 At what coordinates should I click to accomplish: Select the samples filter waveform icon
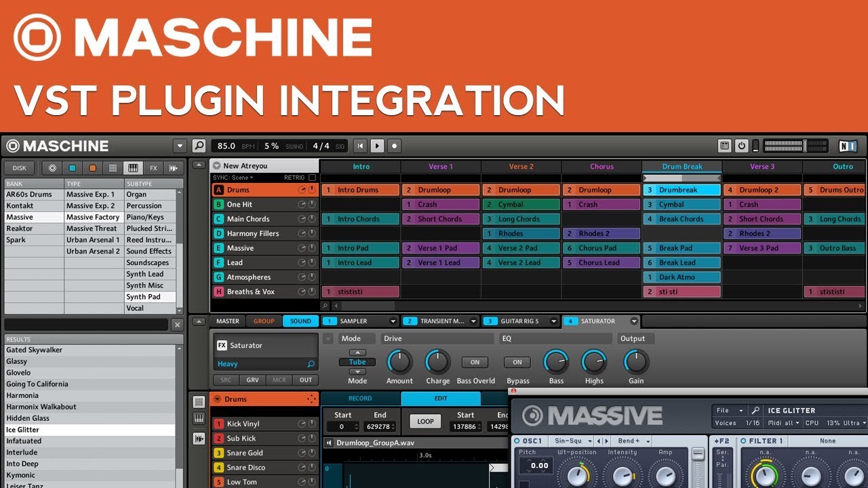[x=174, y=168]
